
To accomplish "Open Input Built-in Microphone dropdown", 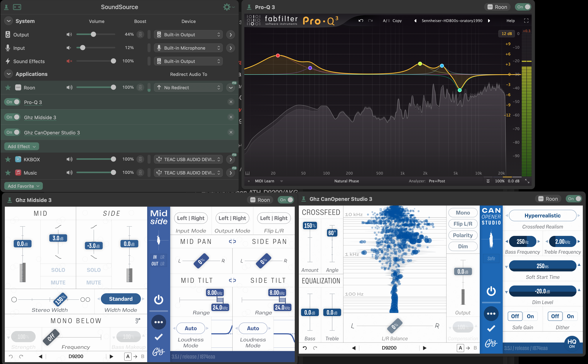I will pyautogui.click(x=188, y=48).
